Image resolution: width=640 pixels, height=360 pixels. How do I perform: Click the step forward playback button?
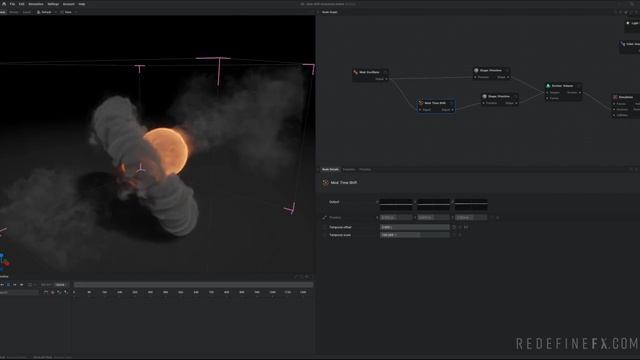[15, 284]
